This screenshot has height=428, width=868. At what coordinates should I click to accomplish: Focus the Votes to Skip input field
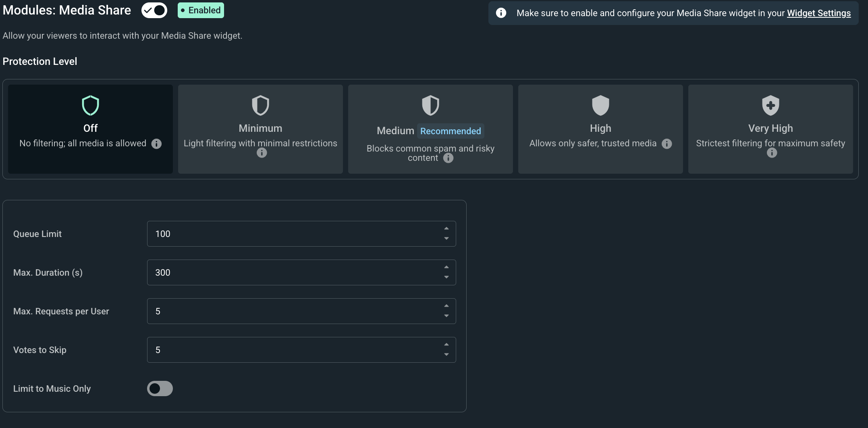point(301,350)
